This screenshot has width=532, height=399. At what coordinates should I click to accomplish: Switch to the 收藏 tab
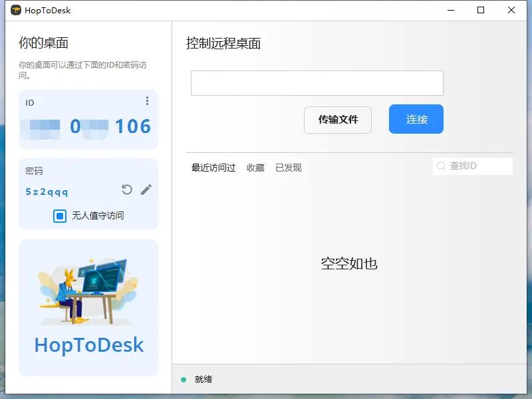[255, 168]
